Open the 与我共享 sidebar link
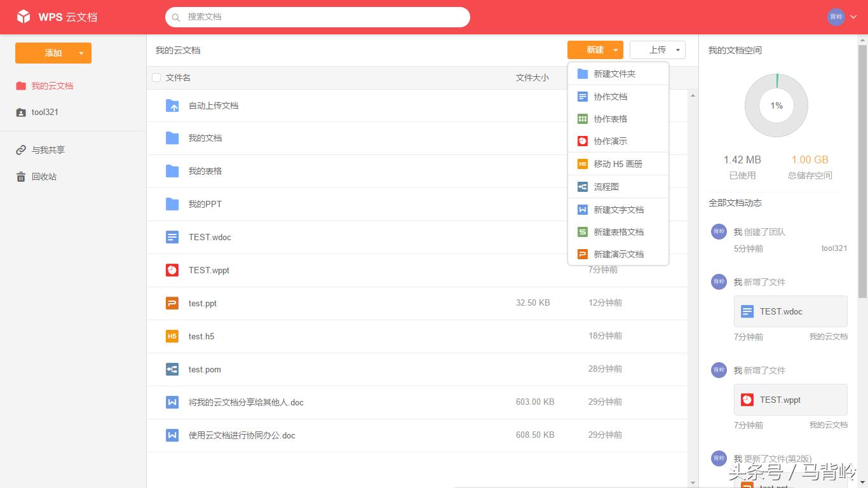The image size is (868, 488). [48, 150]
